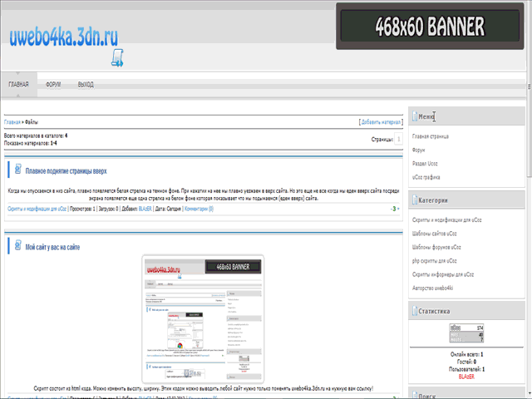This screenshot has height=399, width=532.
Task: Click the statistics counter image
Action: coord(466,333)
